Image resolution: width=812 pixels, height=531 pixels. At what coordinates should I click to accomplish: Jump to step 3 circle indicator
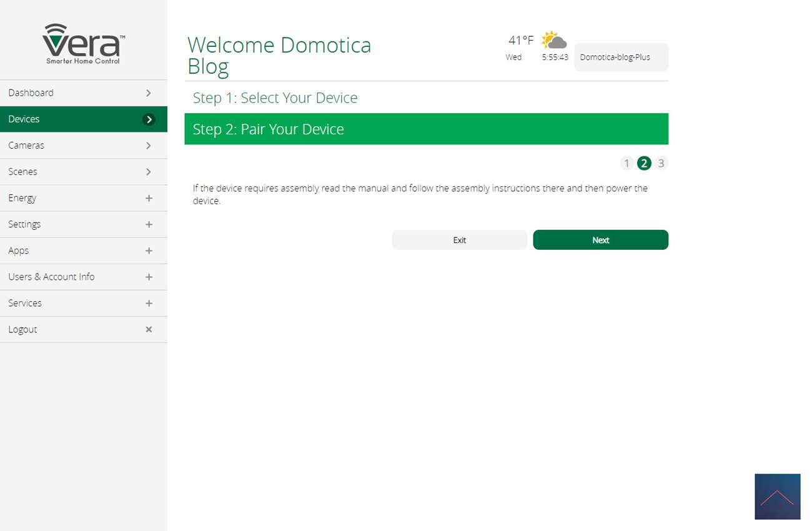click(661, 163)
